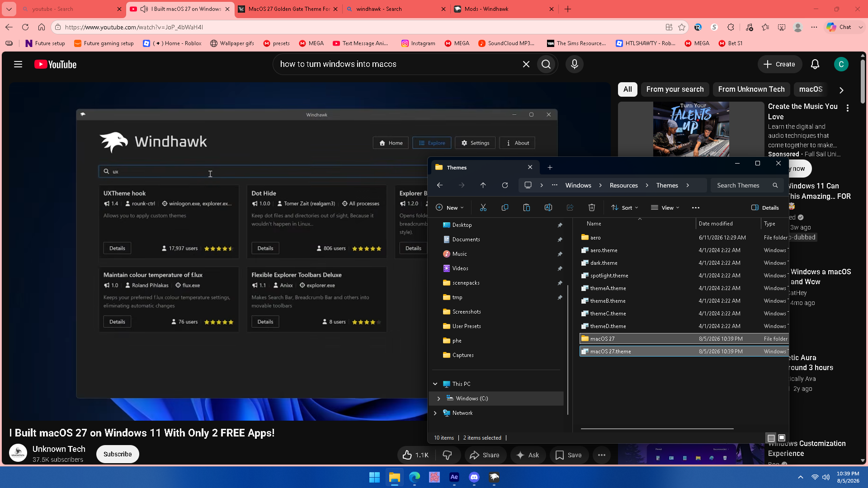Clear the YouTube search query
The width and height of the screenshot is (868, 488).
tap(526, 64)
